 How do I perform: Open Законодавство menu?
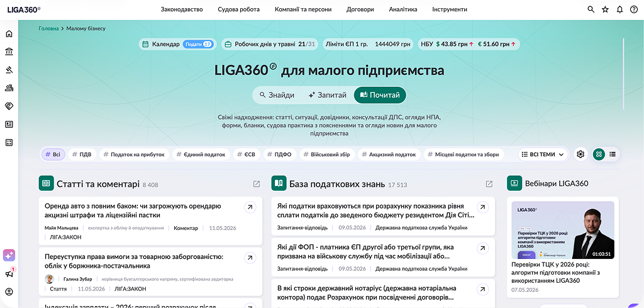[x=182, y=9]
